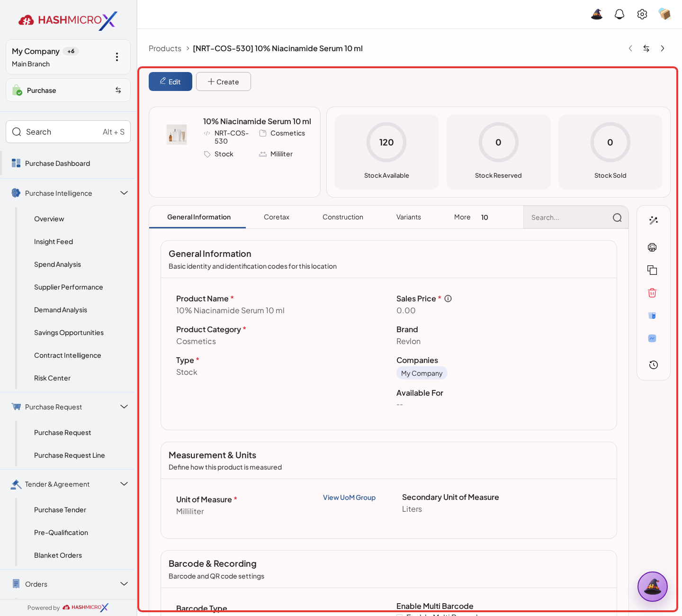Follow the View UoM Group link
This screenshot has height=616, width=682.
click(x=349, y=498)
